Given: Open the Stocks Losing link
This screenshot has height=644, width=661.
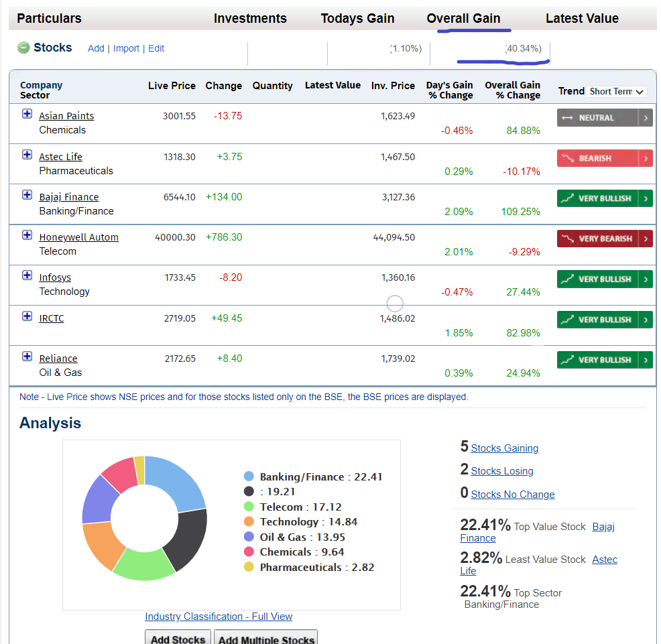Looking at the screenshot, I should [x=502, y=471].
